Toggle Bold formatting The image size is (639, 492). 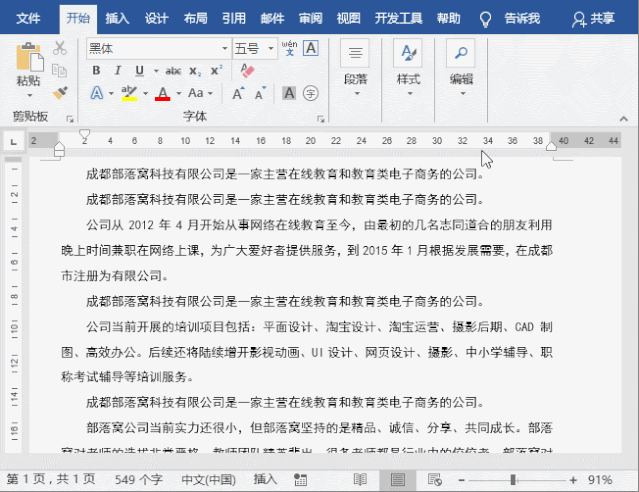coord(97,71)
